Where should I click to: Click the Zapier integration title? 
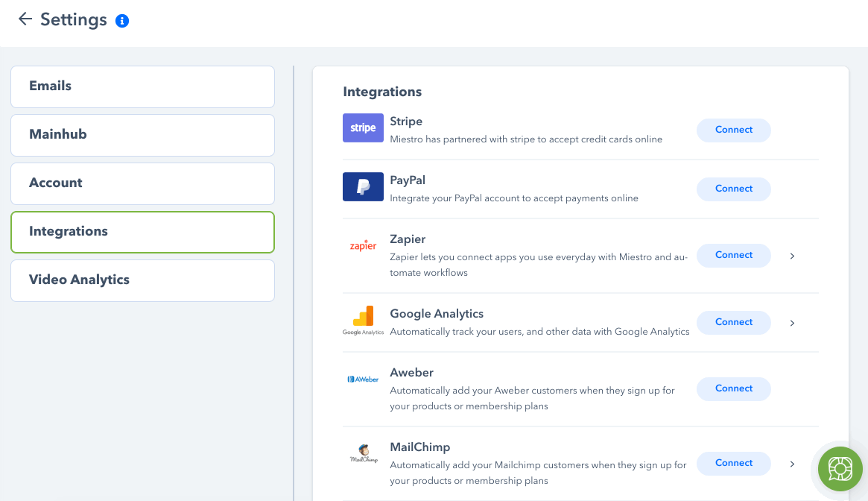point(408,239)
